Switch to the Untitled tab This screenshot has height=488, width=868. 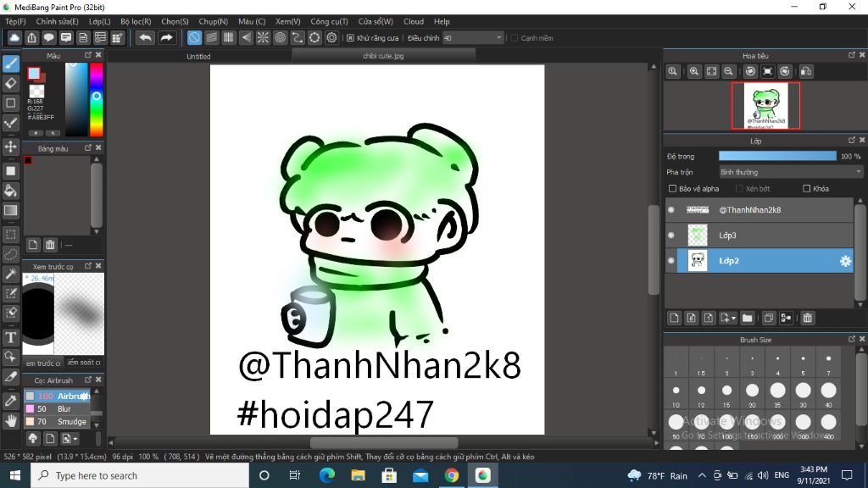pyautogui.click(x=198, y=57)
